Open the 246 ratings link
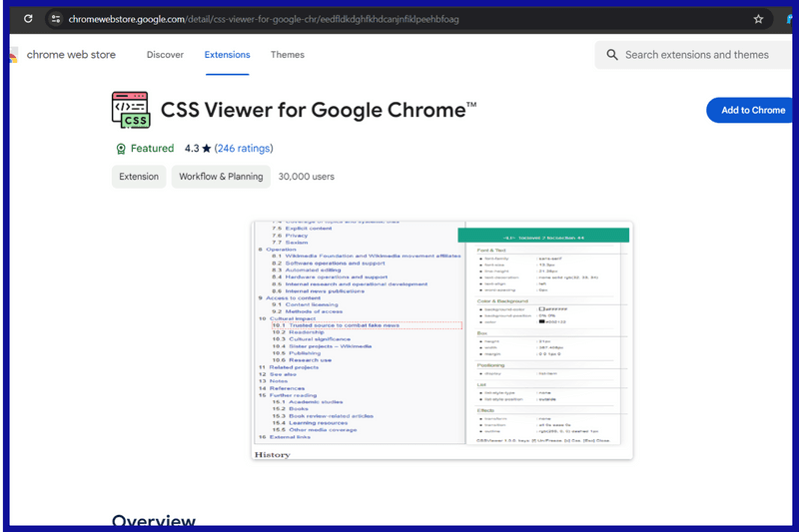 pos(243,149)
